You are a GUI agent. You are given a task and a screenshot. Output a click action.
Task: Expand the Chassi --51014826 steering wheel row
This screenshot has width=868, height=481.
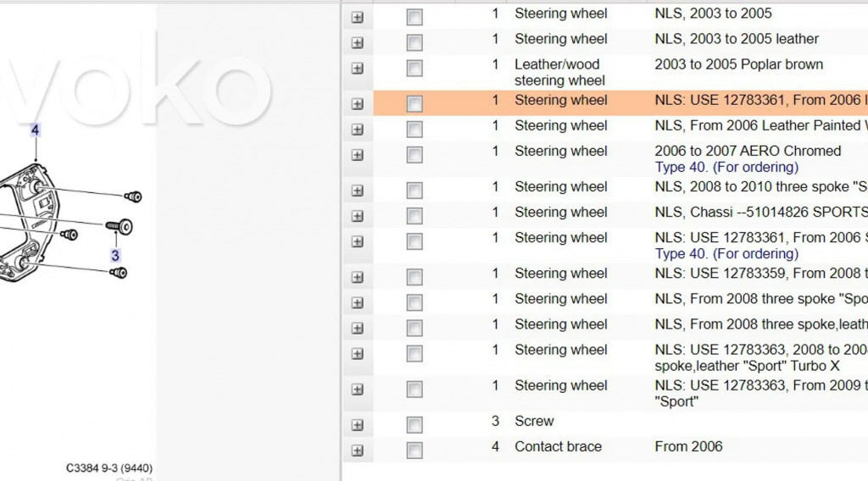(357, 216)
